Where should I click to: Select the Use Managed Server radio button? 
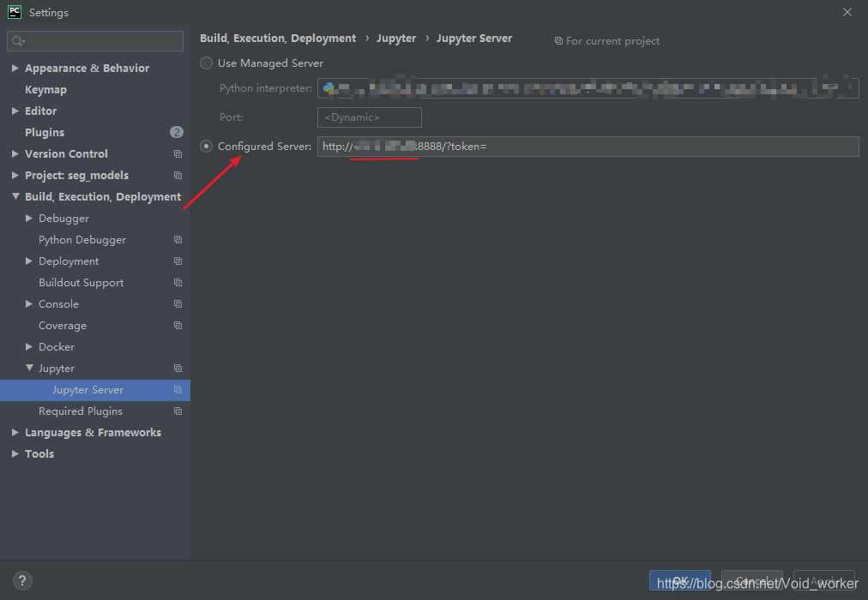tap(206, 63)
